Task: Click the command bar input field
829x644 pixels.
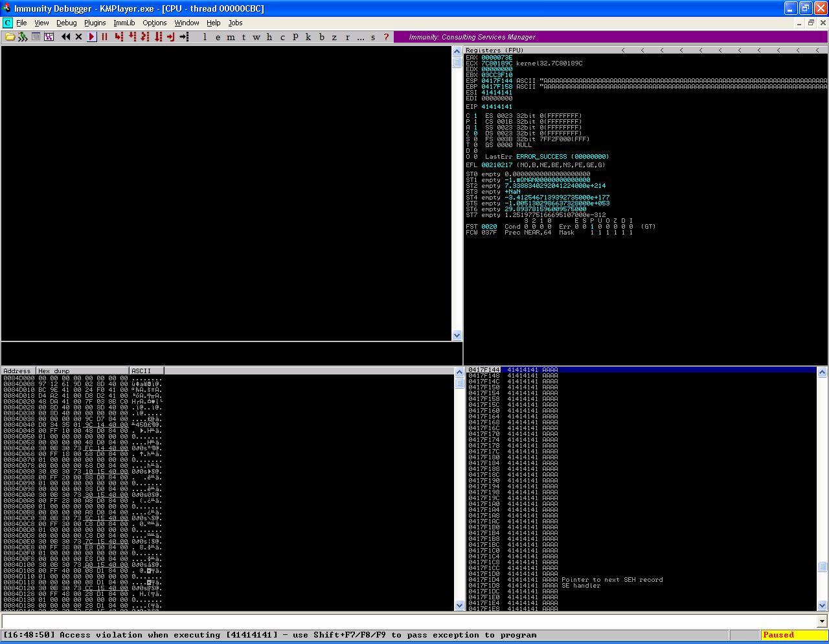Action: (409, 621)
